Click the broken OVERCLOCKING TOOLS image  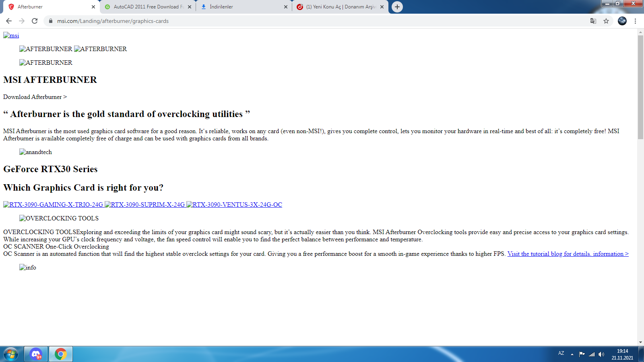point(59,218)
